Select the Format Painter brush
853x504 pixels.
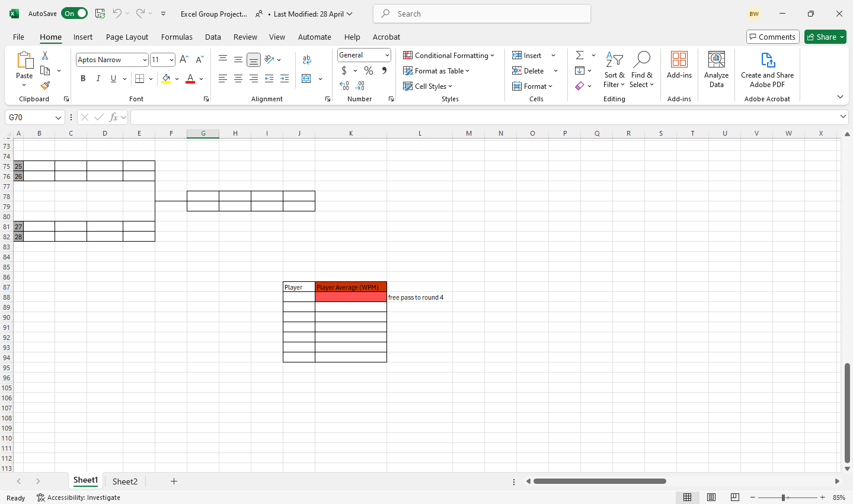click(x=45, y=86)
